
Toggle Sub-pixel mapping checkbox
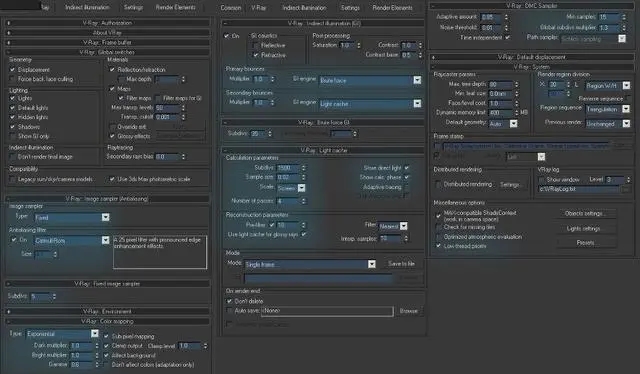click(x=107, y=336)
